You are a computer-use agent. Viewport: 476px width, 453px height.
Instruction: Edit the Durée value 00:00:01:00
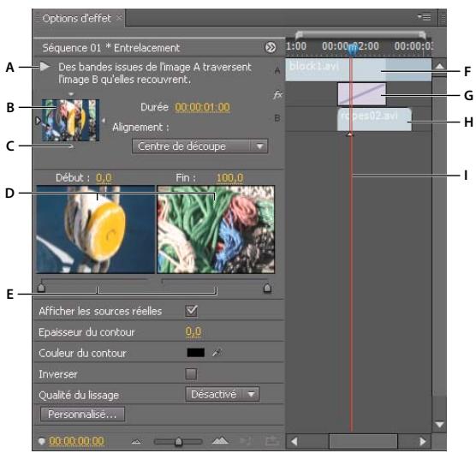pos(202,107)
